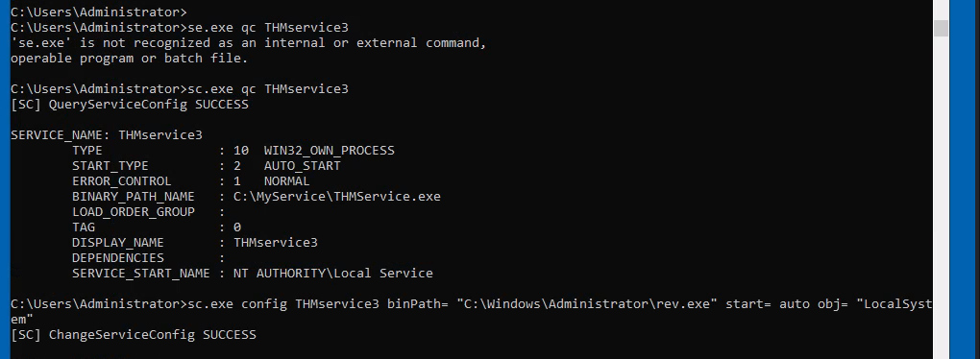Click the 'operable program or batch file' text
This screenshot has height=359, width=980.
coord(130,59)
